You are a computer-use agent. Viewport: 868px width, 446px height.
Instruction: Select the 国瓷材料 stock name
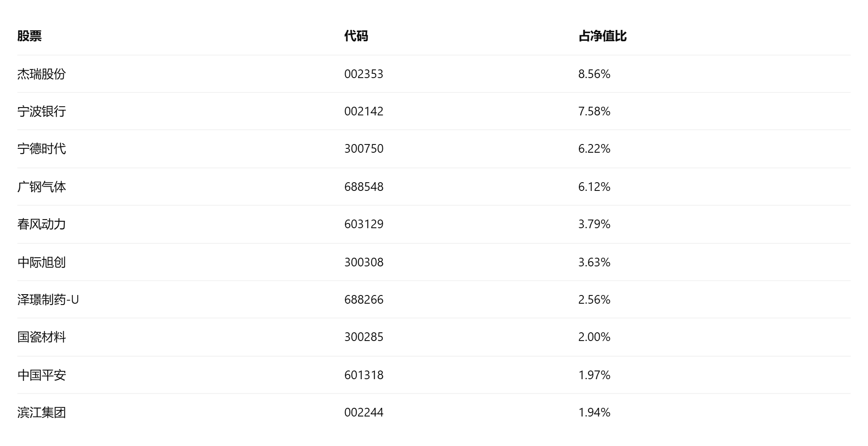click(x=42, y=337)
